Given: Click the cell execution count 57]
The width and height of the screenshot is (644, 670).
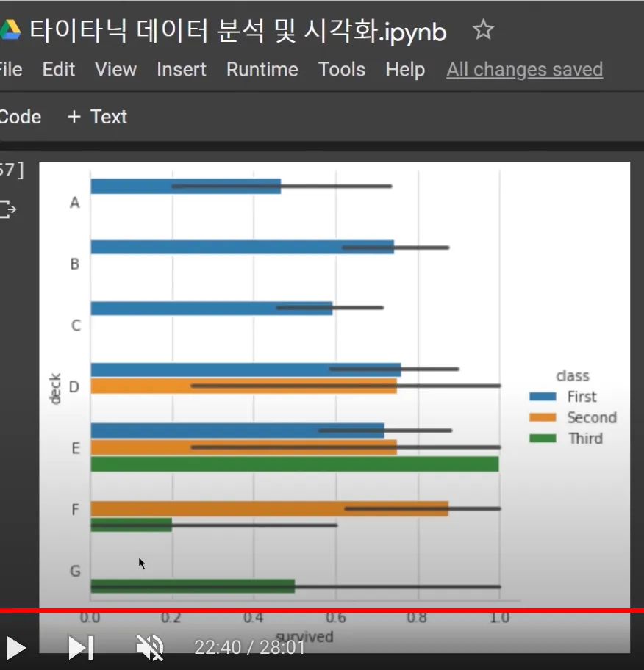Looking at the screenshot, I should 12,170.
